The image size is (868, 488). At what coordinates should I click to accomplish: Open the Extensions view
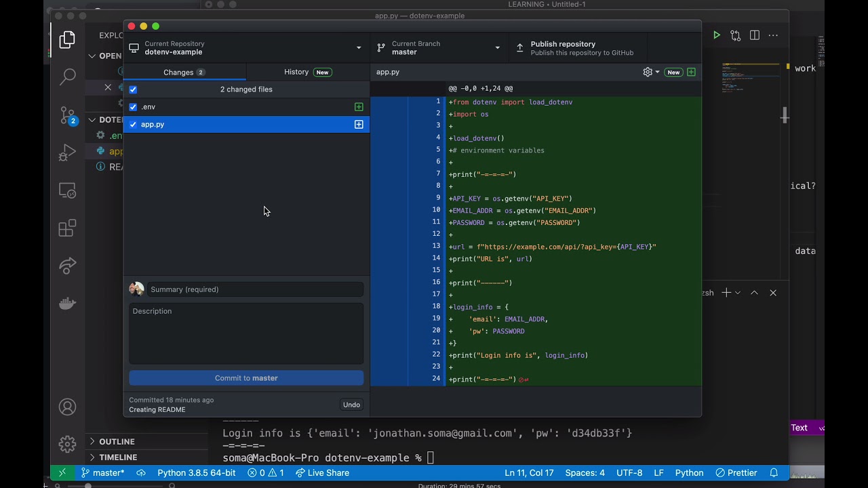pyautogui.click(x=67, y=228)
